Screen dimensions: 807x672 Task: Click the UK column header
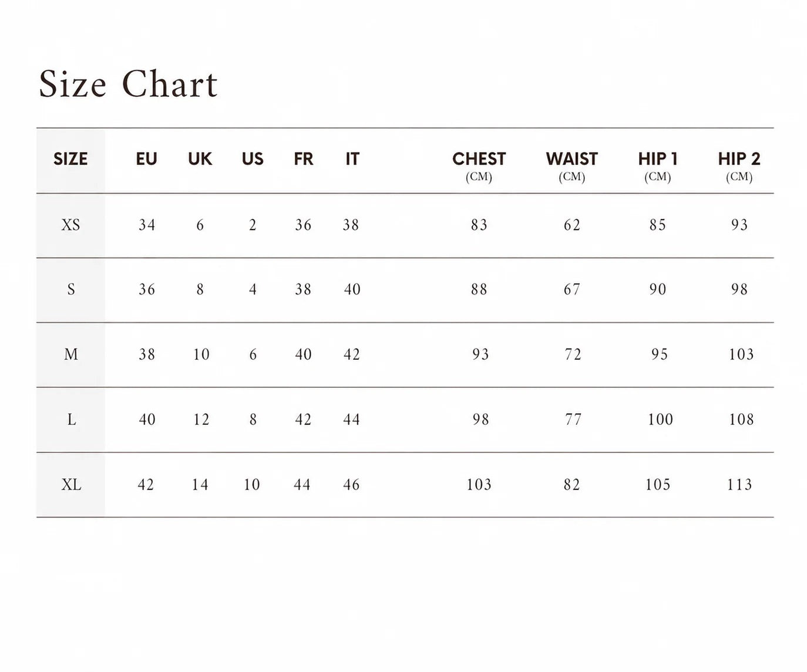coord(200,159)
